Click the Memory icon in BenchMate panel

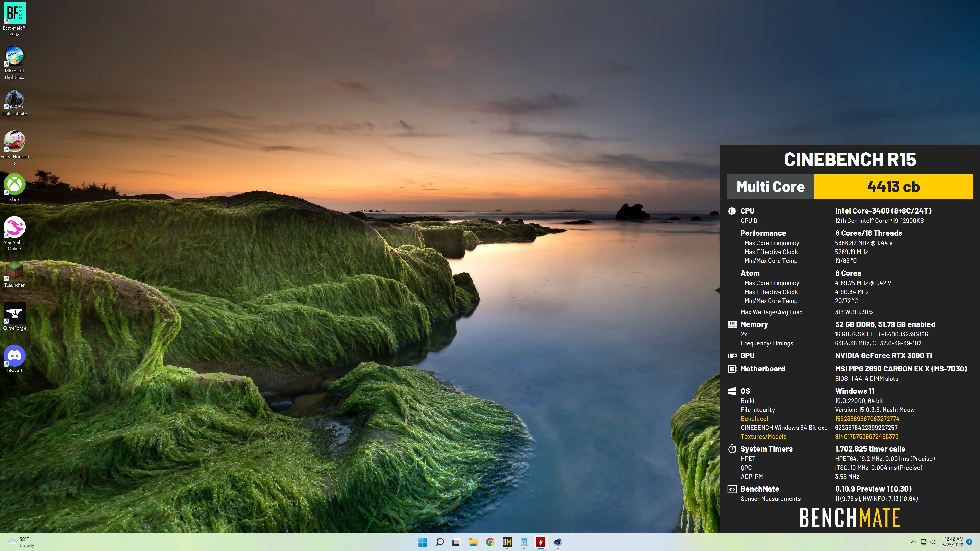(732, 324)
